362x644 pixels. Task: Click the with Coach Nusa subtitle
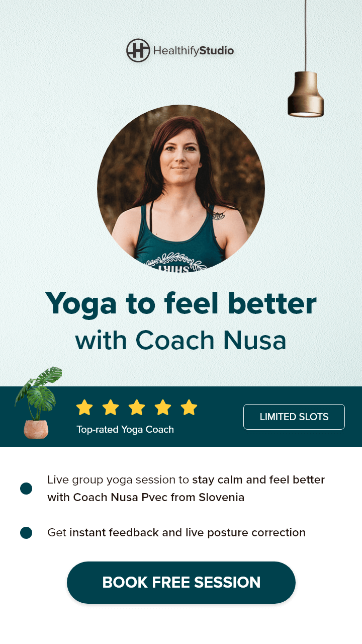point(181,341)
